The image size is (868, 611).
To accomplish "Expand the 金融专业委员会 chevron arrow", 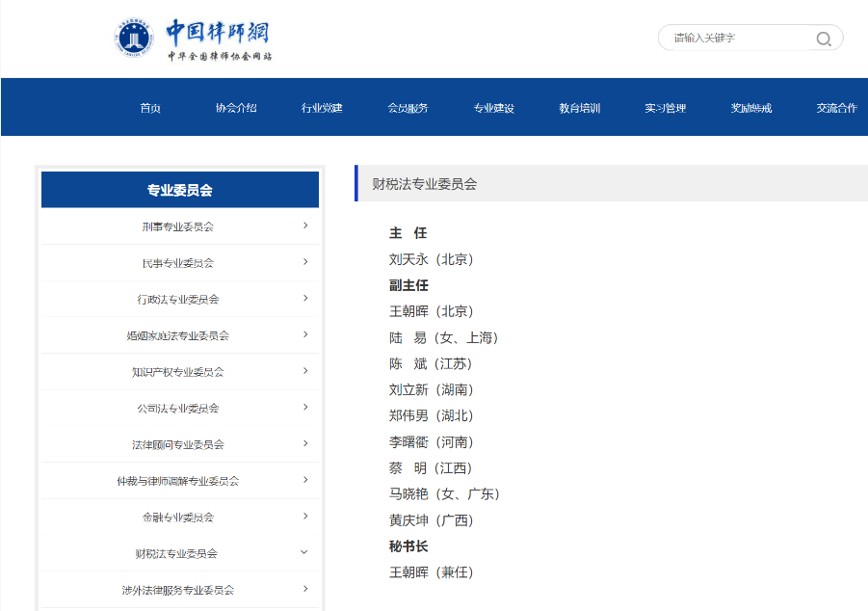I will point(305,517).
